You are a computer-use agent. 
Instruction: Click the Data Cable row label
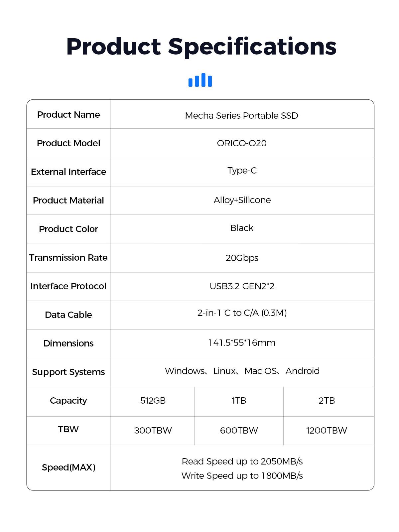click(x=68, y=315)
